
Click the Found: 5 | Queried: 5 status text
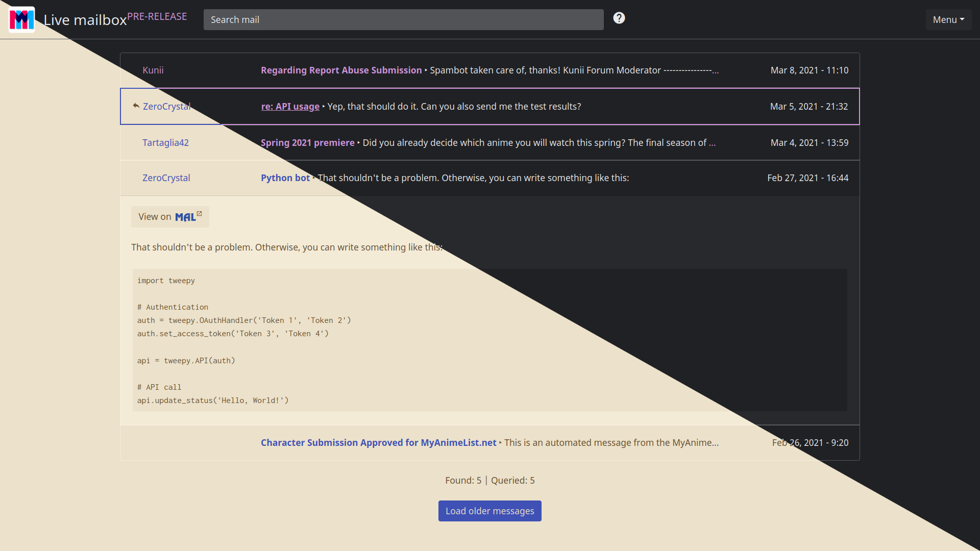click(x=489, y=480)
